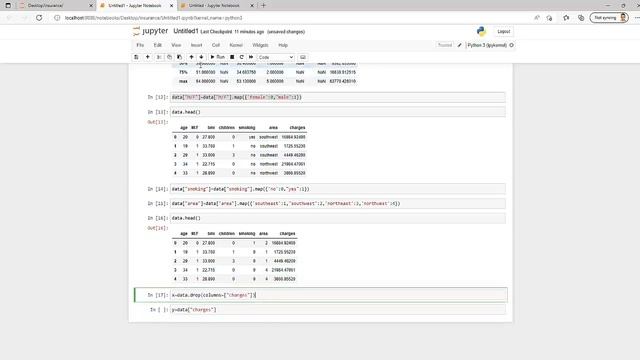Move selected cell down arrow

click(x=201, y=57)
